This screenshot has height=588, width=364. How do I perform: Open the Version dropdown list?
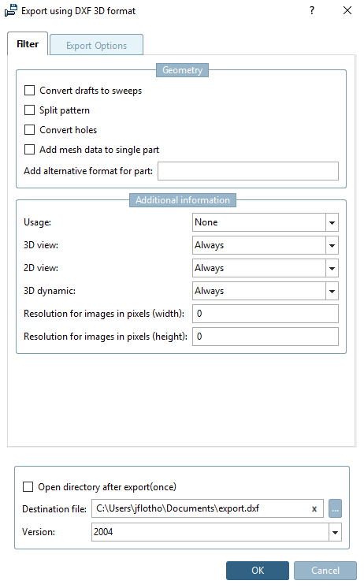tap(335, 532)
